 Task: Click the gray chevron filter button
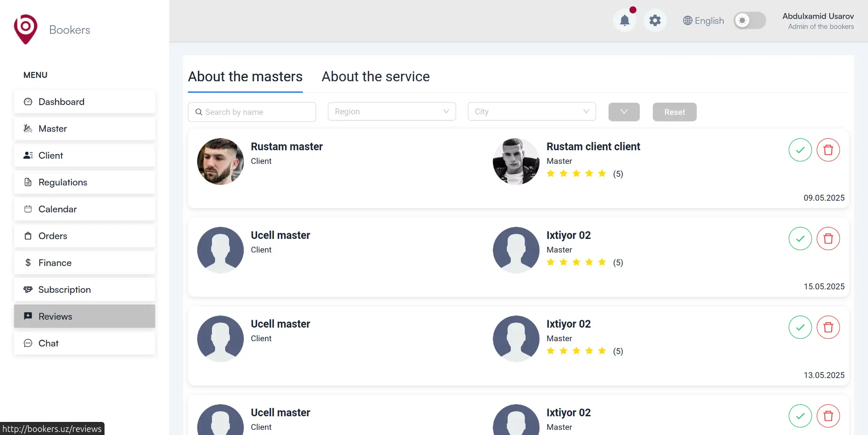pyautogui.click(x=623, y=112)
